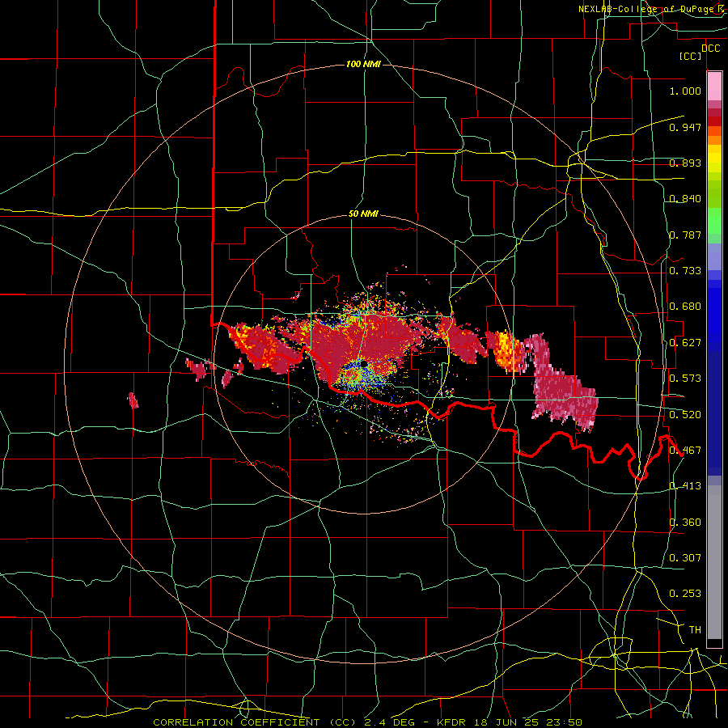Image resolution: width=728 pixels, height=728 pixels.
Task: Select the 0.307 scale value
Action: coord(685,557)
